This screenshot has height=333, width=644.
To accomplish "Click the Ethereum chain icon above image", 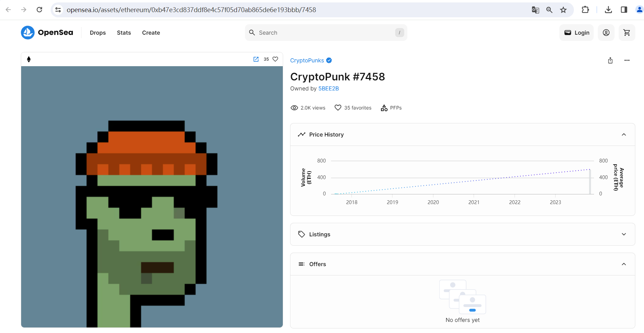I will [x=29, y=59].
